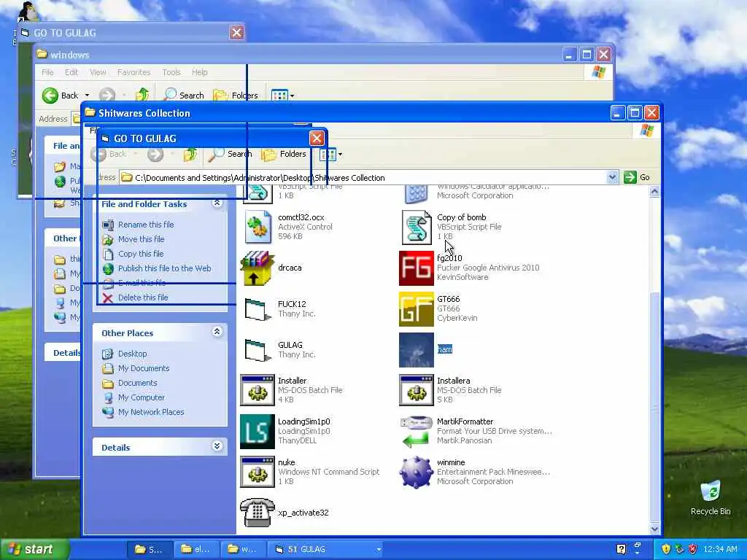Image resolution: width=747 pixels, height=560 pixels.
Task: Click the question mark help tray icon
Action: (x=621, y=549)
